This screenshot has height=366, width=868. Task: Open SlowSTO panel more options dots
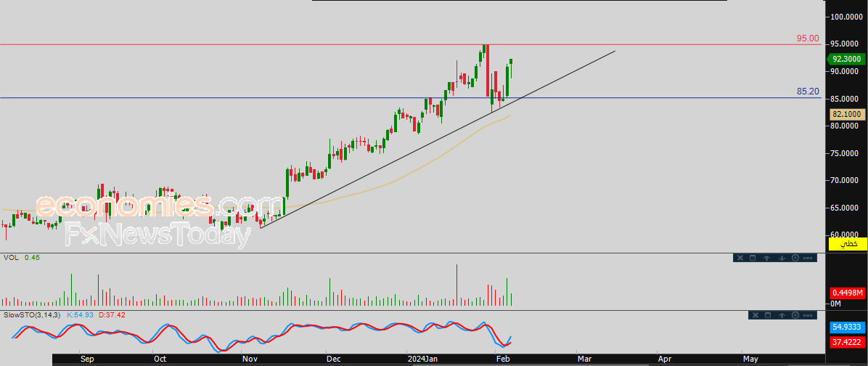tap(808, 315)
